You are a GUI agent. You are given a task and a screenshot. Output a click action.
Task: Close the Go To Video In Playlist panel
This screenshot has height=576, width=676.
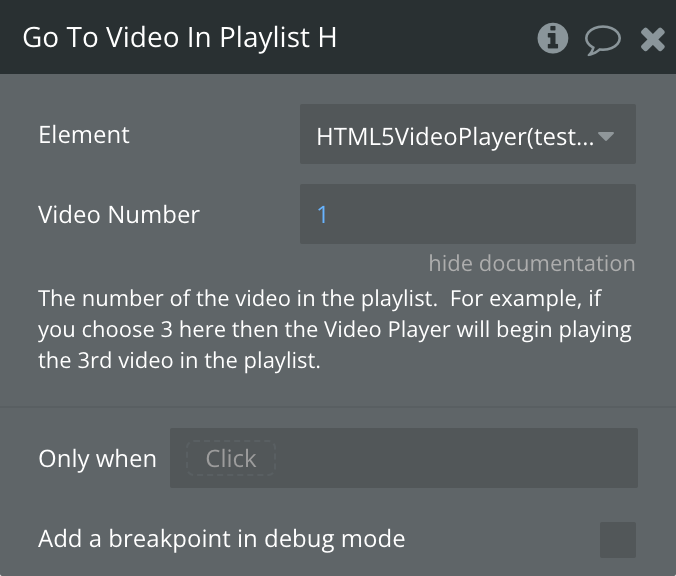(653, 40)
